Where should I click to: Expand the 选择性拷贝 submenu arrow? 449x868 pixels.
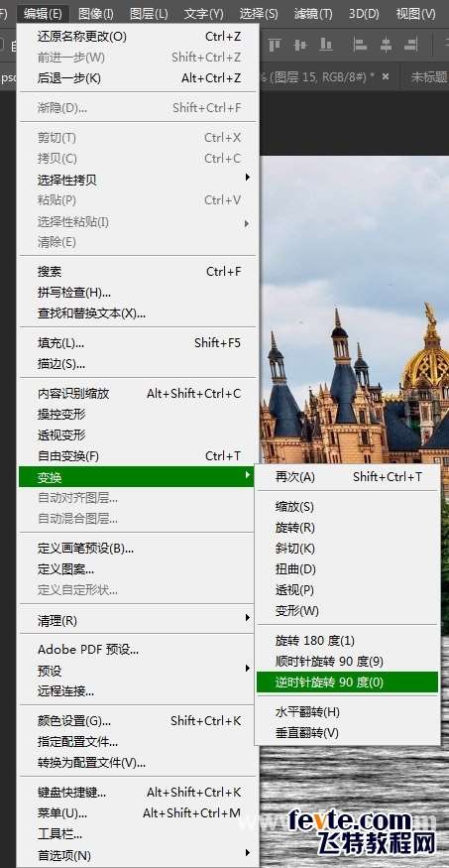247,178
